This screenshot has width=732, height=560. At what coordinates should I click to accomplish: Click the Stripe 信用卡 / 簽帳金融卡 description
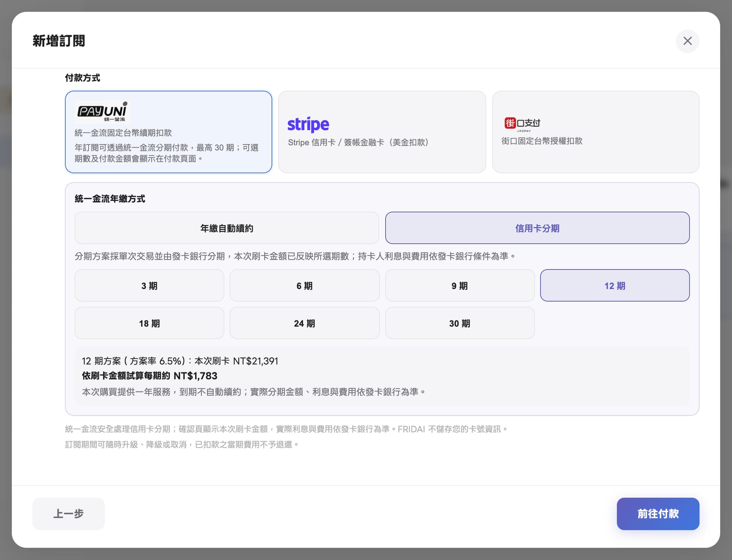coord(358,142)
